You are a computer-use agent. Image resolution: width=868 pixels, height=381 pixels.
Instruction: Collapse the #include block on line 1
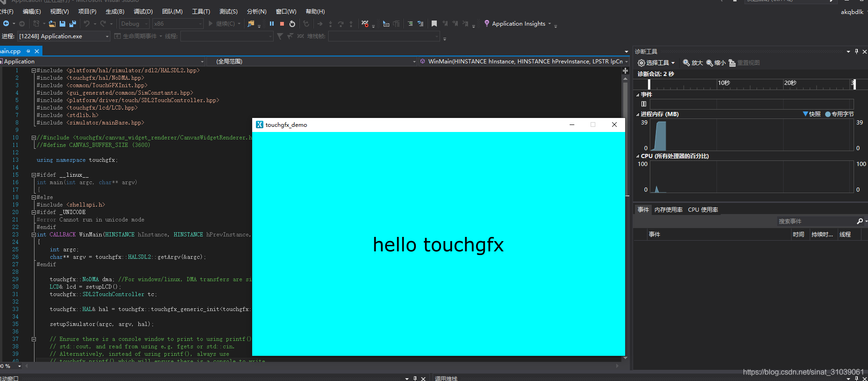[x=34, y=70]
